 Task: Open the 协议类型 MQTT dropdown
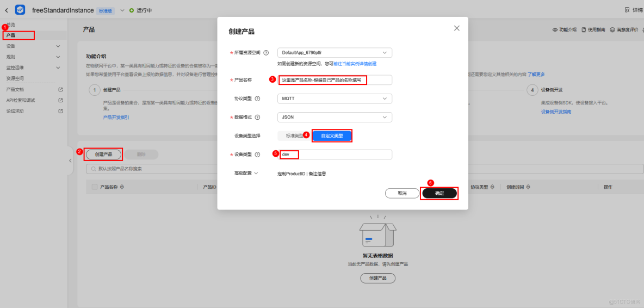pos(335,98)
